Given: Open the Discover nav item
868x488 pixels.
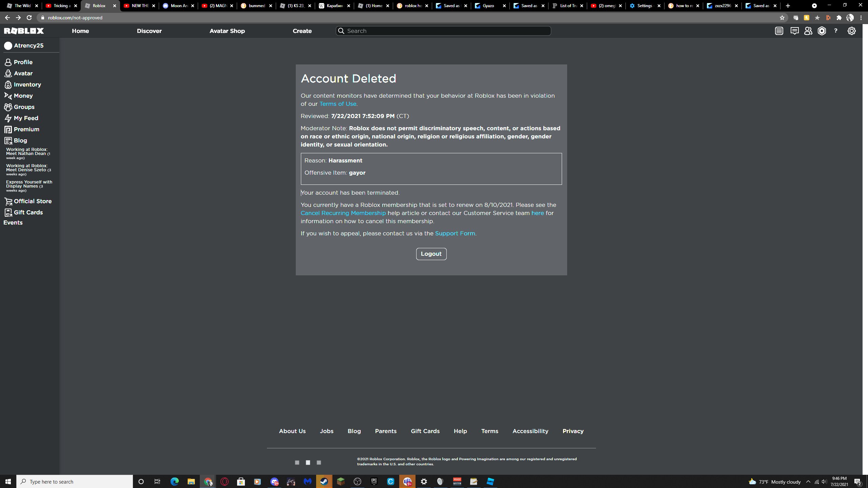Looking at the screenshot, I should pos(149,31).
